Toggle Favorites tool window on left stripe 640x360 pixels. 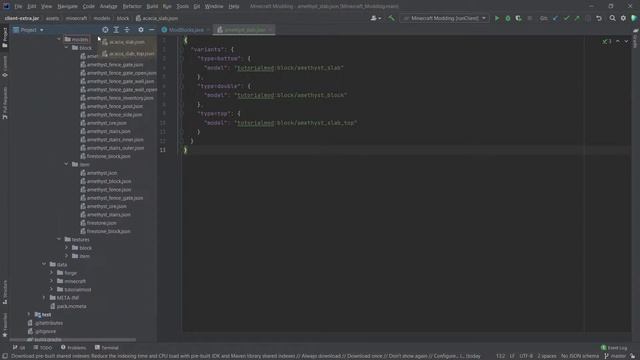pos(5,325)
